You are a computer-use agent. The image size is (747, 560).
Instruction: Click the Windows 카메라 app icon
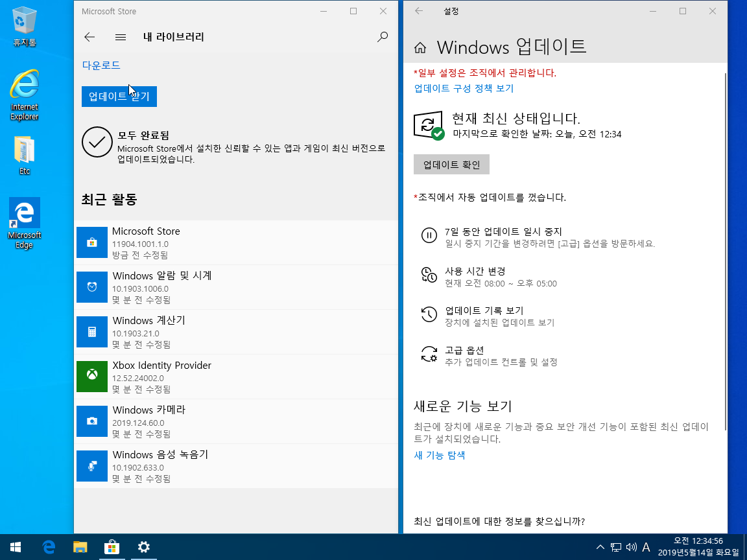[92, 421]
